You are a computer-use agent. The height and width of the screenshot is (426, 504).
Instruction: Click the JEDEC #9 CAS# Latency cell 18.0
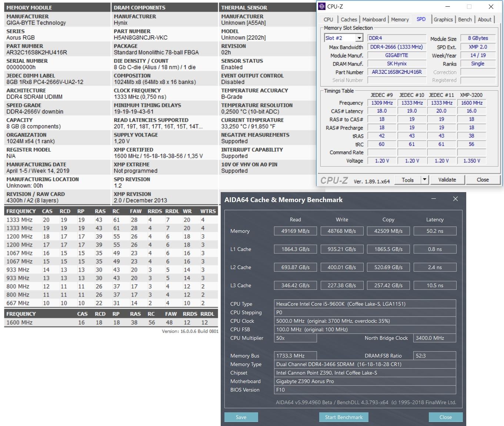[382, 111]
